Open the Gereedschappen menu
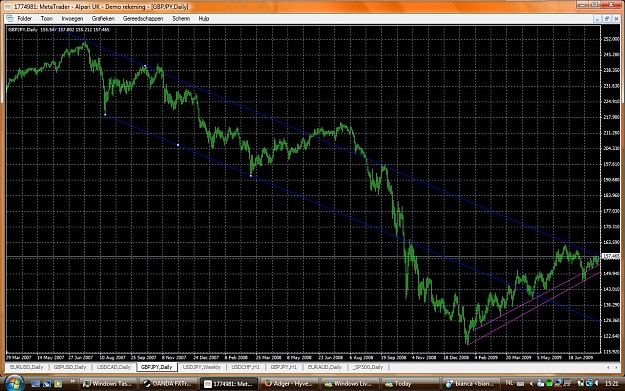The image size is (625, 391). 143,18
